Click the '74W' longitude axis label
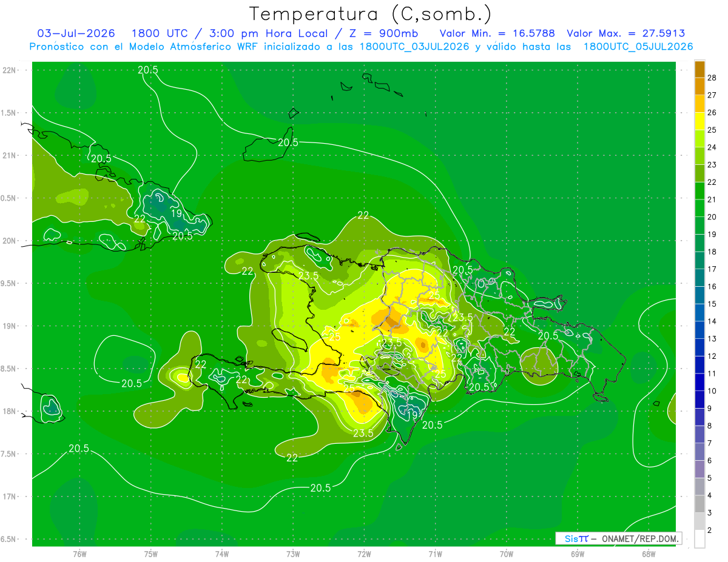 (x=221, y=554)
